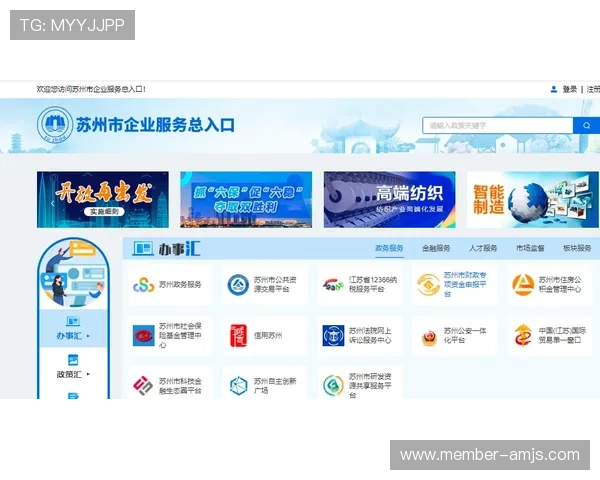Open 中国(江苏)国际贸易单一窗口 icon

point(523,335)
